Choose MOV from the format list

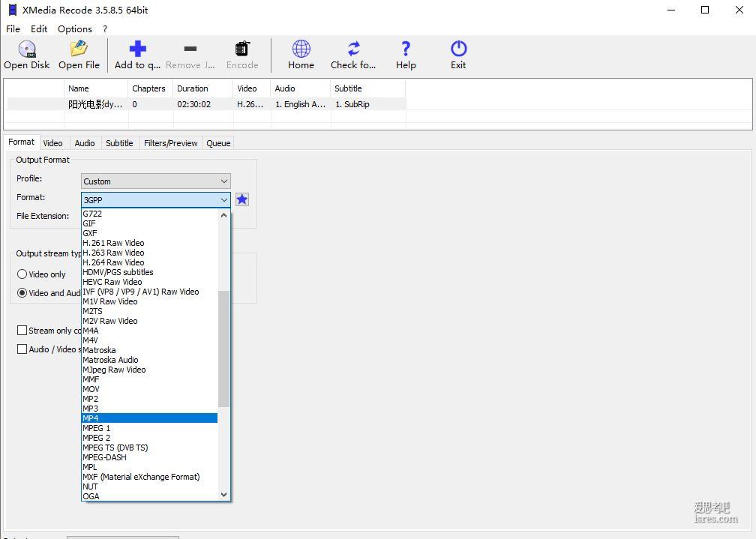tap(149, 389)
